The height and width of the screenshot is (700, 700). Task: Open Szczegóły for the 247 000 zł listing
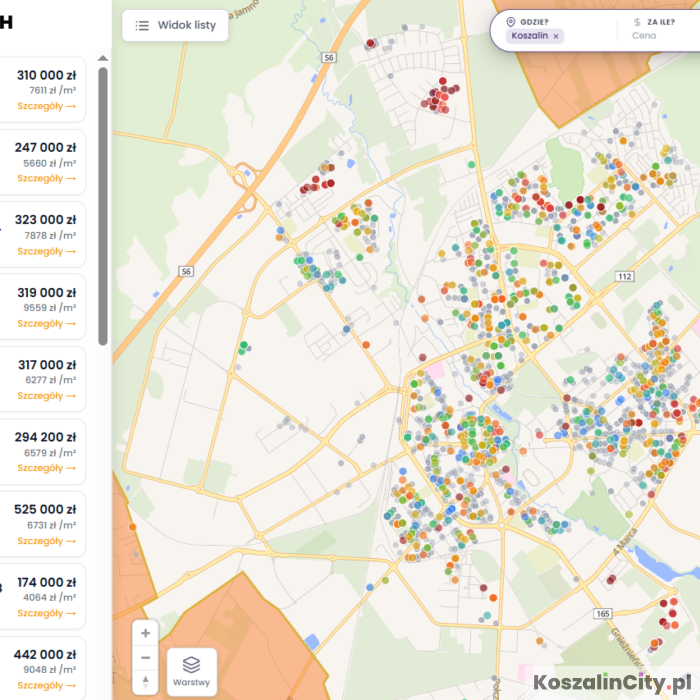pyautogui.click(x=46, y=179)
